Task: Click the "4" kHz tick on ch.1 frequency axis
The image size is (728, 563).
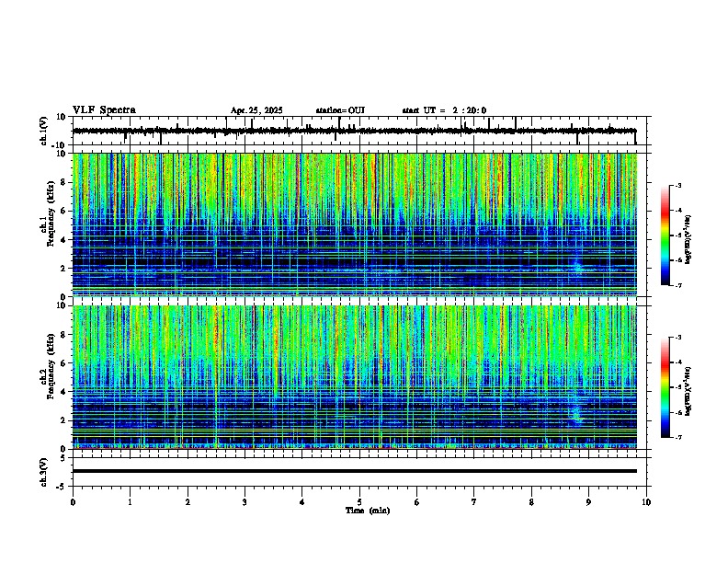Action: click(x=63, y=240)
